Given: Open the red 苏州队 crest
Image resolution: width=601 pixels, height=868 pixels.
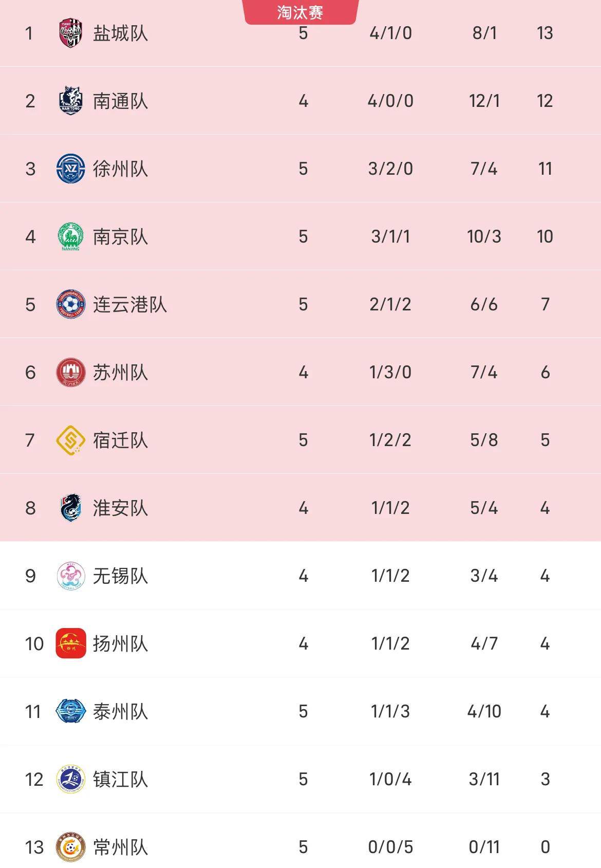Looking at the screenshot, I should 71,372.
